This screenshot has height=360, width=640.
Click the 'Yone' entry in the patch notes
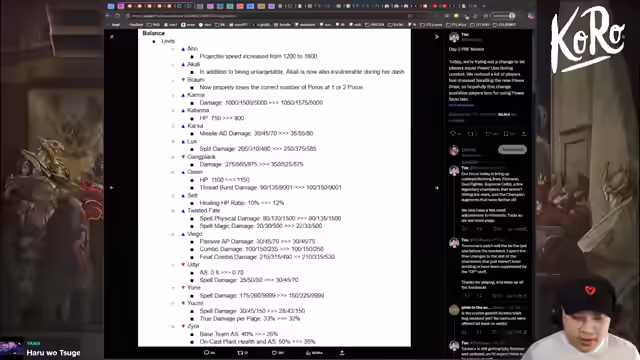[x=194, y=287]
